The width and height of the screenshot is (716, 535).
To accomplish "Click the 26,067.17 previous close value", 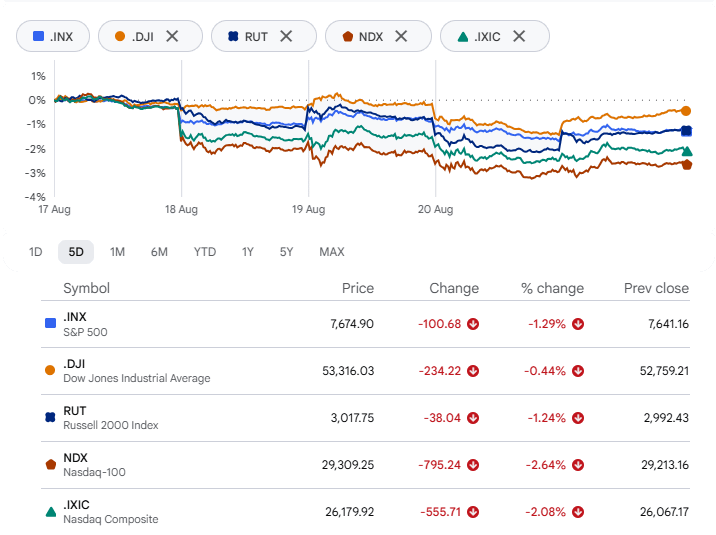I will (x=664, y=512).
